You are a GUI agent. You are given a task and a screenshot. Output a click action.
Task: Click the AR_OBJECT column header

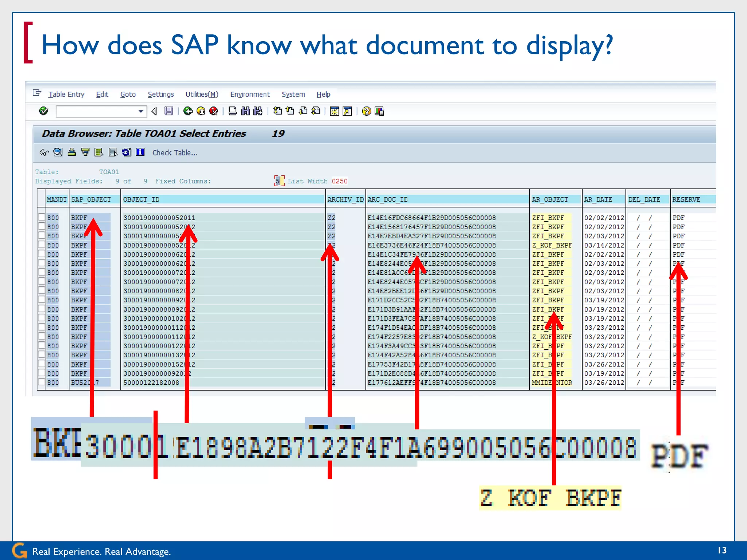[556, 199]
